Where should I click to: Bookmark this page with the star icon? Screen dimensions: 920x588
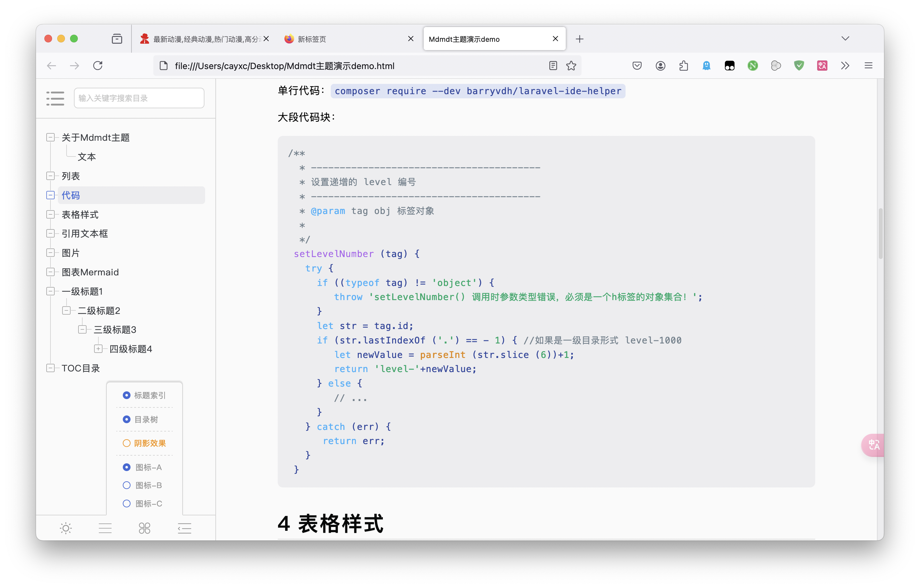tap(571, 66)
